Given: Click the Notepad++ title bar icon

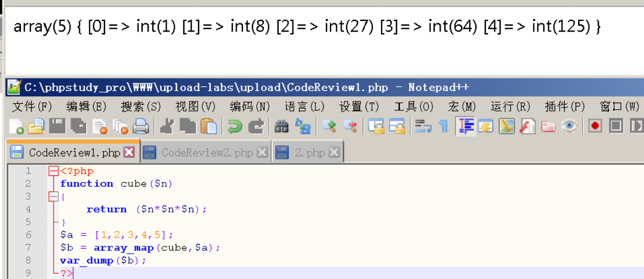Looking at the screenshot, I should pos(15,87).
